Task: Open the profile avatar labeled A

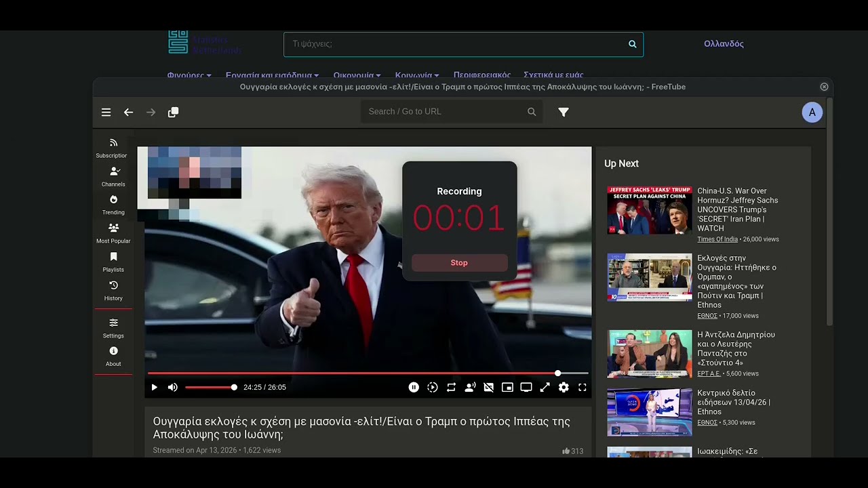Action: [812, 113]
